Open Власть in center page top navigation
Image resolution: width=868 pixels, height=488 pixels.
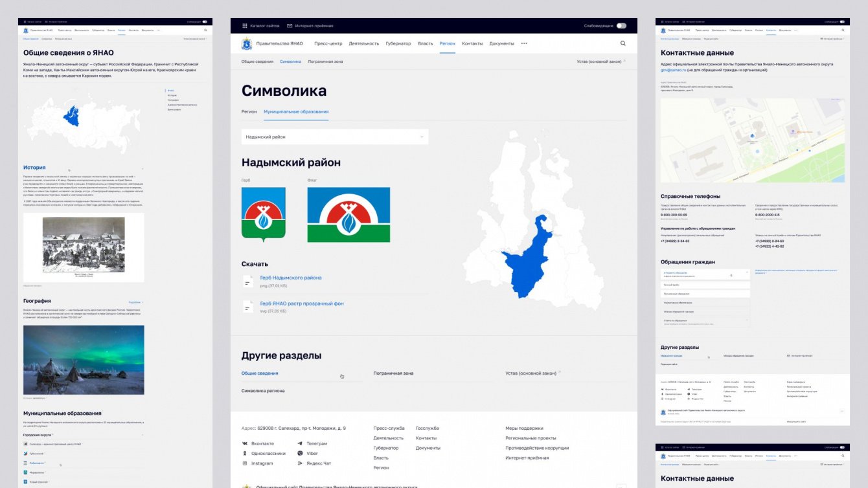click(426, 43)
